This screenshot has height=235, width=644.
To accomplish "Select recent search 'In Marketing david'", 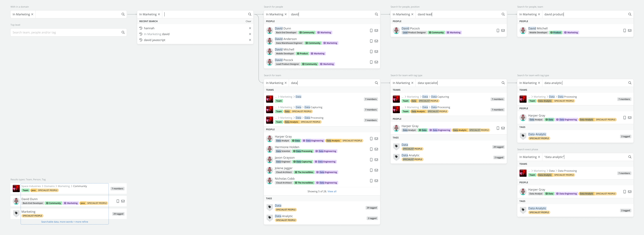I will click(157, 34).
